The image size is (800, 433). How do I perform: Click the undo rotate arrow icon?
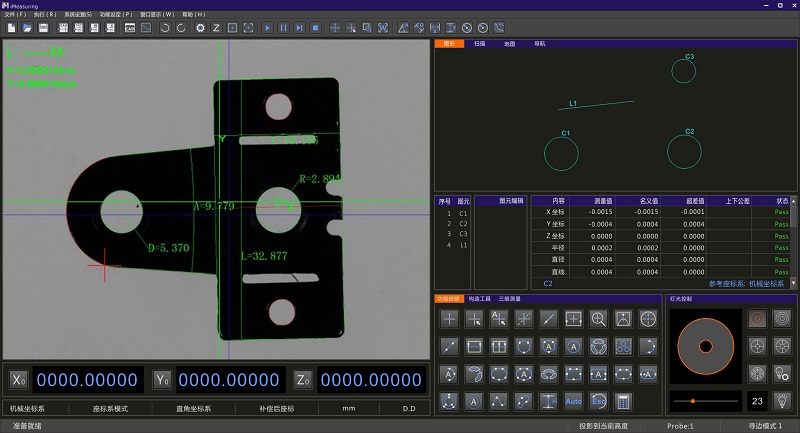click(x=164, y=28)
